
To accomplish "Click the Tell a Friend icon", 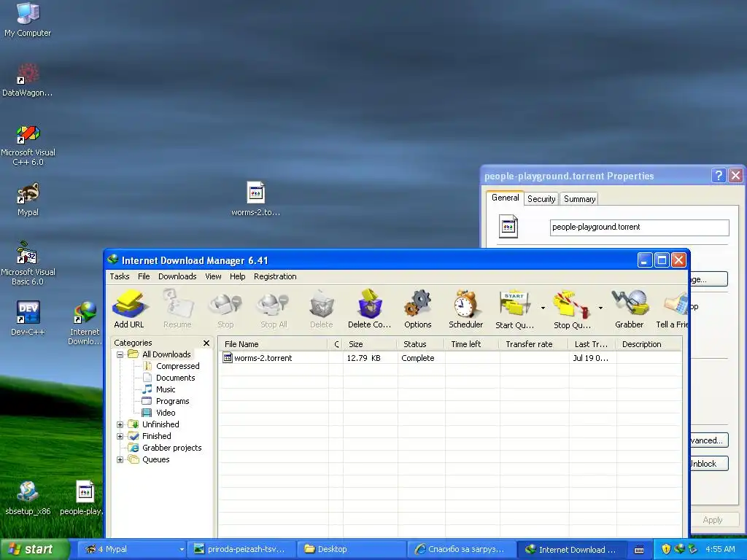I will 673,308.
